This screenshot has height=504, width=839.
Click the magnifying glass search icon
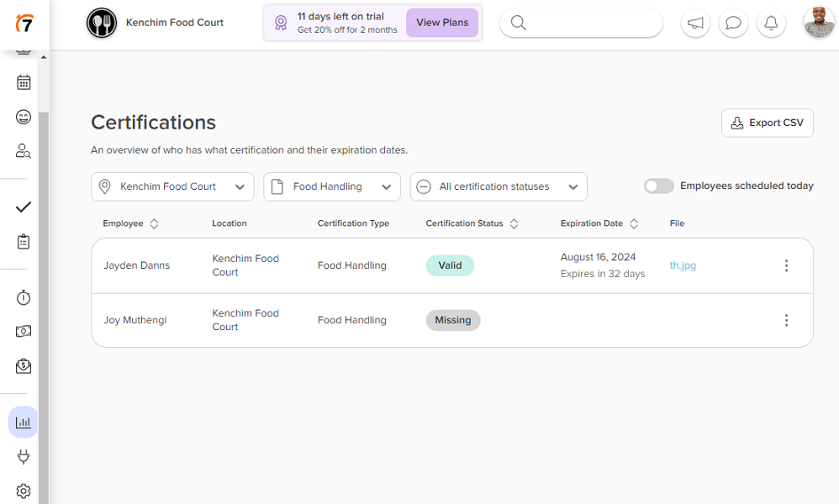point(519,23)
